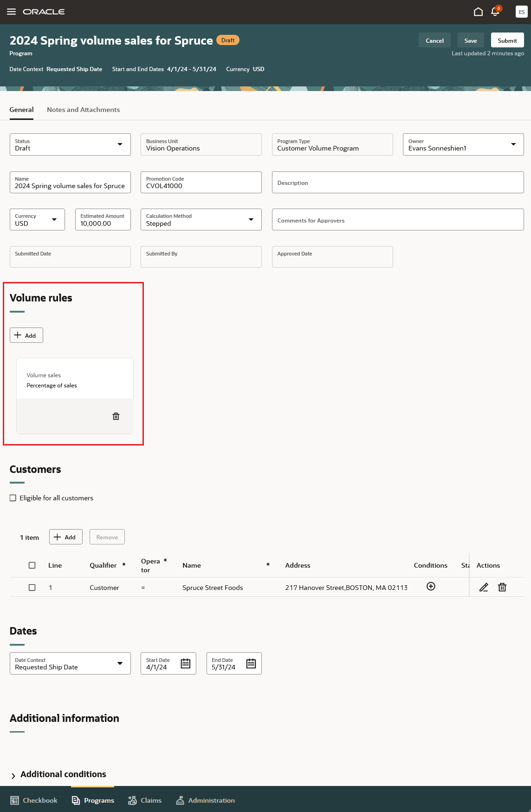The image size is (531, 812).
Task: Delete the Spruce Street Foods customer row
Action: coord(502,587)
